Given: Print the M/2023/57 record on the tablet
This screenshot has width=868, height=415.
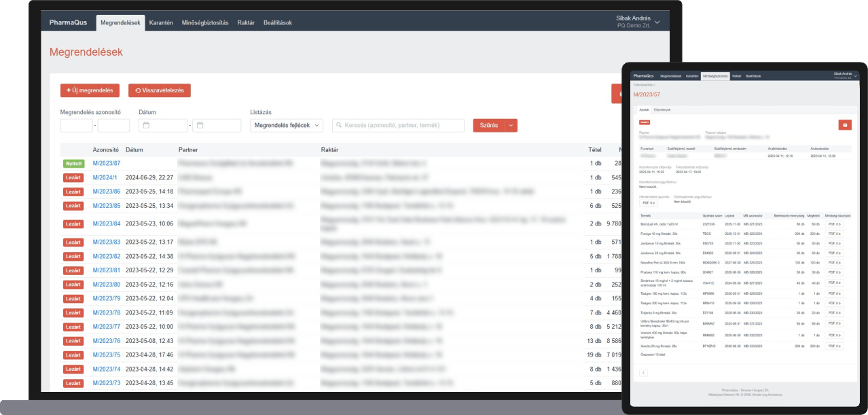Looking at the screenshot, I should (x=845, y=125).
